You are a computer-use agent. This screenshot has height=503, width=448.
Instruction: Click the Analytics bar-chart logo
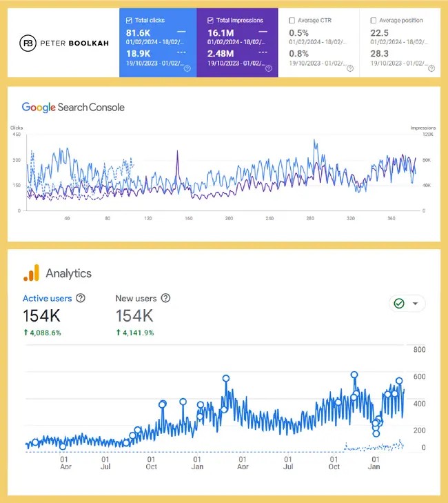(32, 273)
